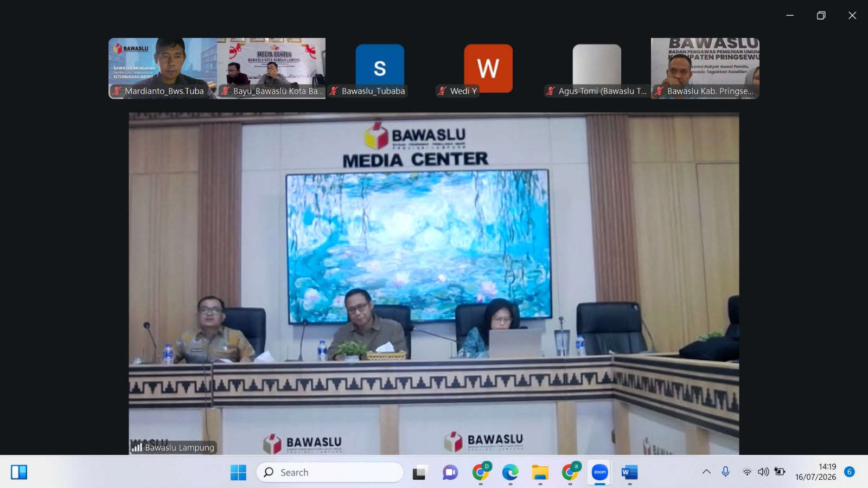Click the taskbar Search box
This screenshot has height=488, width=868.
click(330, 472)
